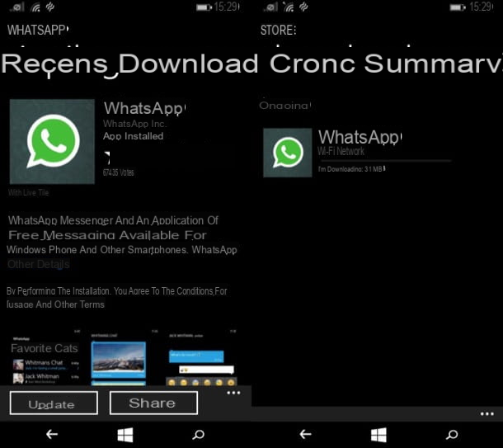Tap Windows Start button on right phone
This screenshot has height=448, width=503.
tap(378, 435)
